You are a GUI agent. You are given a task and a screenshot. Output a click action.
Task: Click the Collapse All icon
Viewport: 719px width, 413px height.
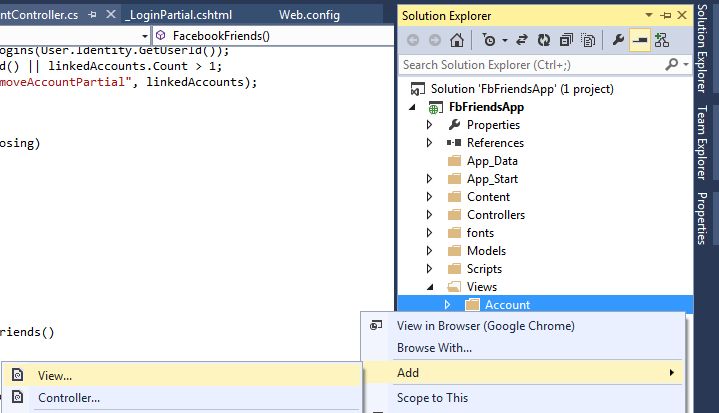[566, 40]
